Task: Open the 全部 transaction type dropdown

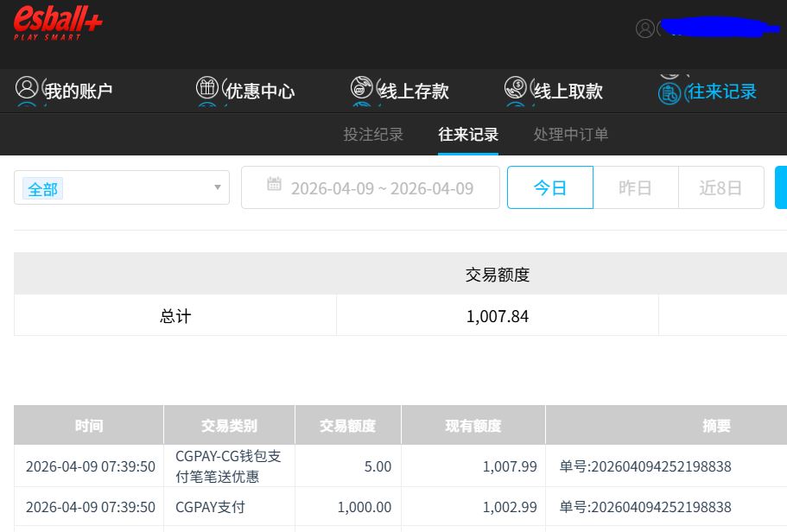Action: (x=121, y=187)
